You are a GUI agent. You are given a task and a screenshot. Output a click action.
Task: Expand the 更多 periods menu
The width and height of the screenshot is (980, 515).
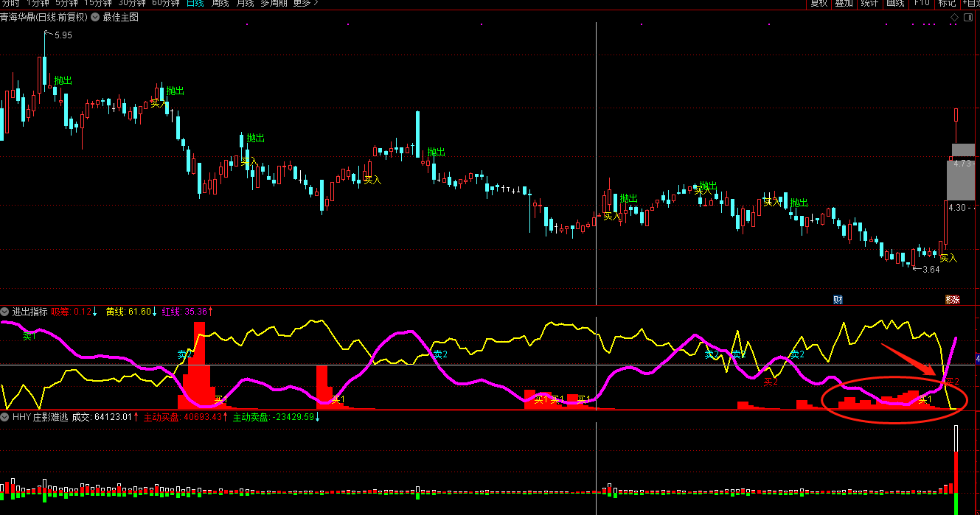pyautogui.click(x=306, y=3)
